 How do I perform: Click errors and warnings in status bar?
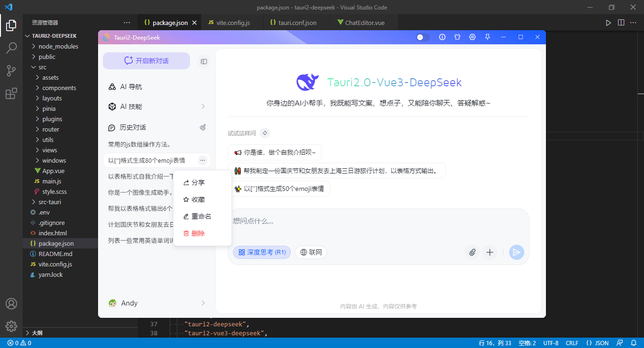click(x=19, y=343)
